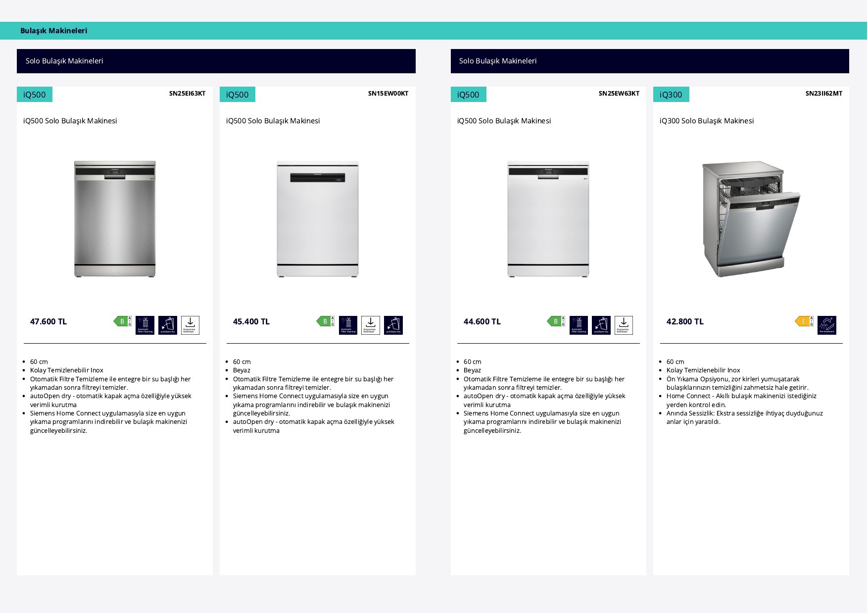Click the iQ300 badge above SN23II62MT card

coord(671,95)
